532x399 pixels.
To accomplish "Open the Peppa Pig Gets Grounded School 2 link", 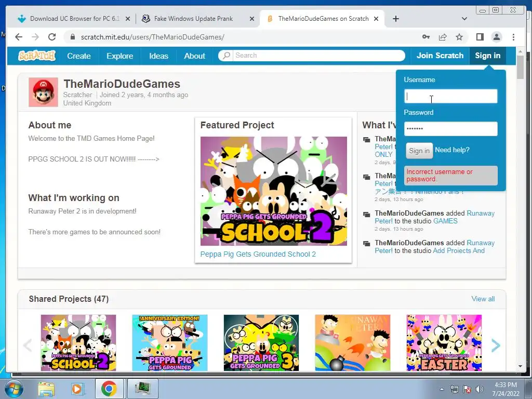I will tap(258, 254).
